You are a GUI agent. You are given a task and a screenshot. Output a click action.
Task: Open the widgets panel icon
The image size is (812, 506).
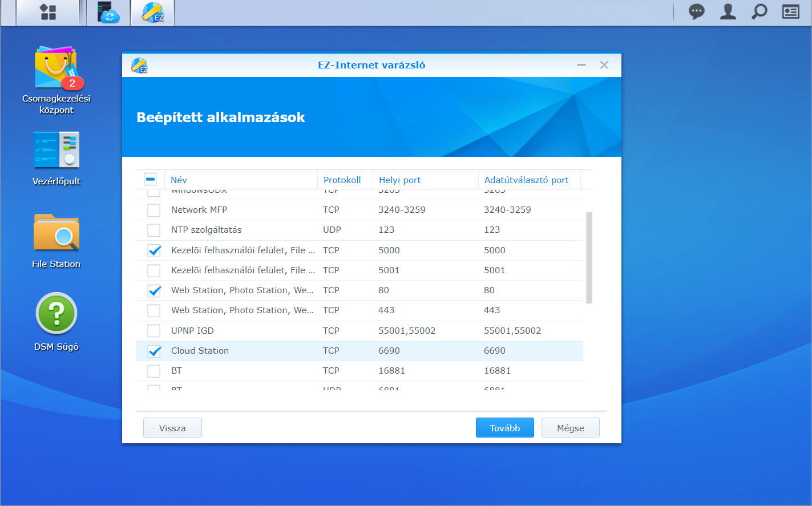pos(790,12)
